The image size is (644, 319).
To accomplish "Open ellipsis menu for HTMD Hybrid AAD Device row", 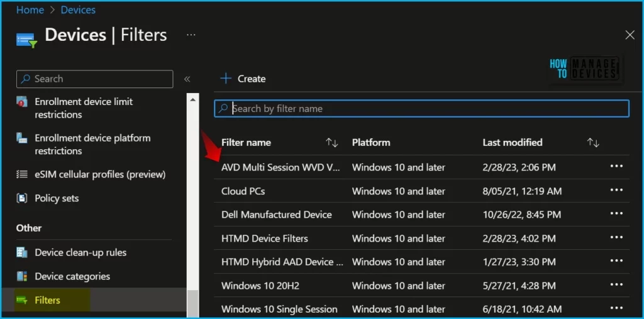I will (x=616, y=261).
